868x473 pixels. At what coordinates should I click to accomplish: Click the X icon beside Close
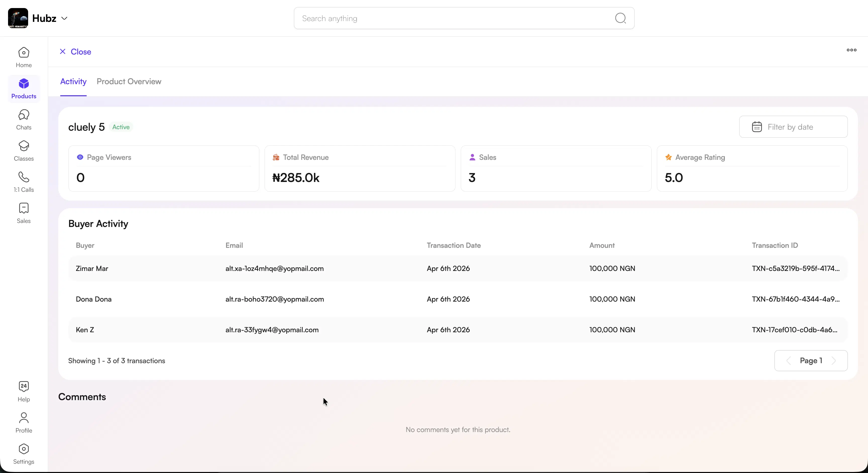[63, 52]
